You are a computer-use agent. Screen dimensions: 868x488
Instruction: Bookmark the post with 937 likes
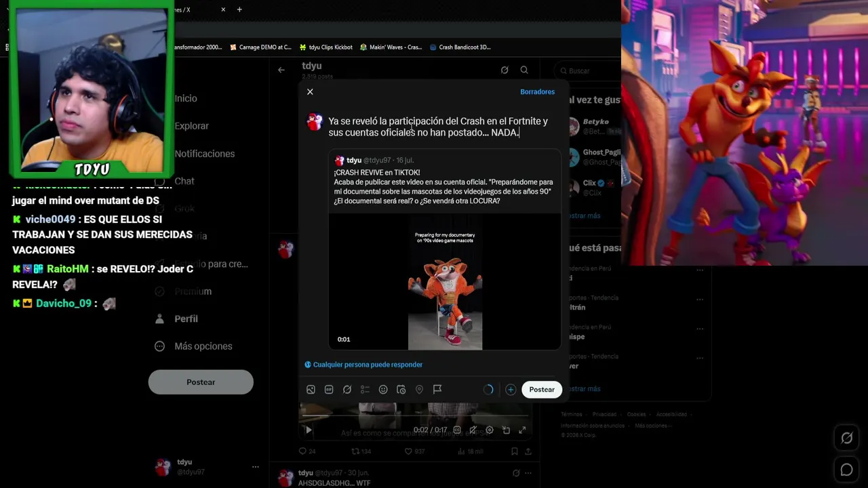point(515,451)
